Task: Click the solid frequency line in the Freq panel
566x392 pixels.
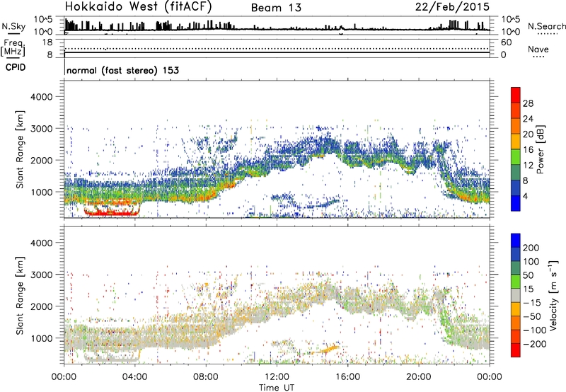Action: (277, 53)
